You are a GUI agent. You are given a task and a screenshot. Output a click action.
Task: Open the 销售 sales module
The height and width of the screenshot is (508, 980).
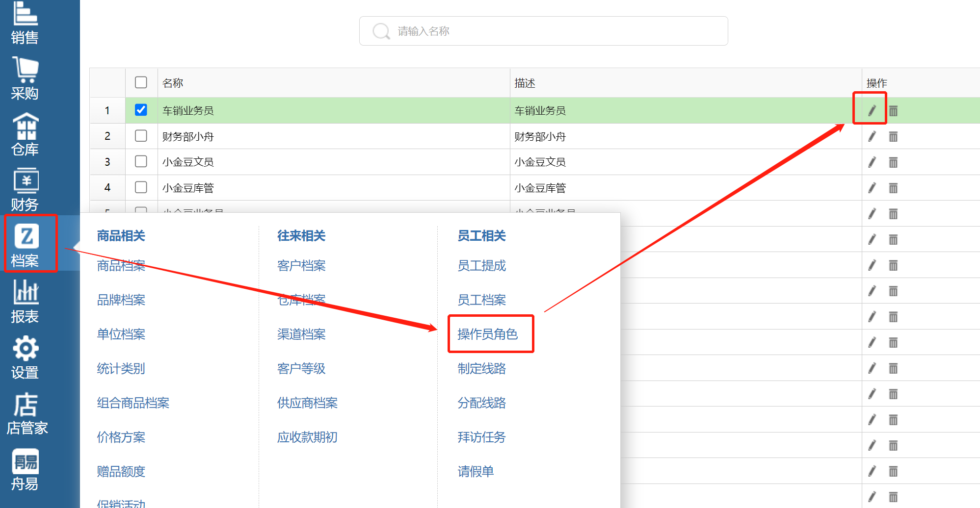point(25,23)
